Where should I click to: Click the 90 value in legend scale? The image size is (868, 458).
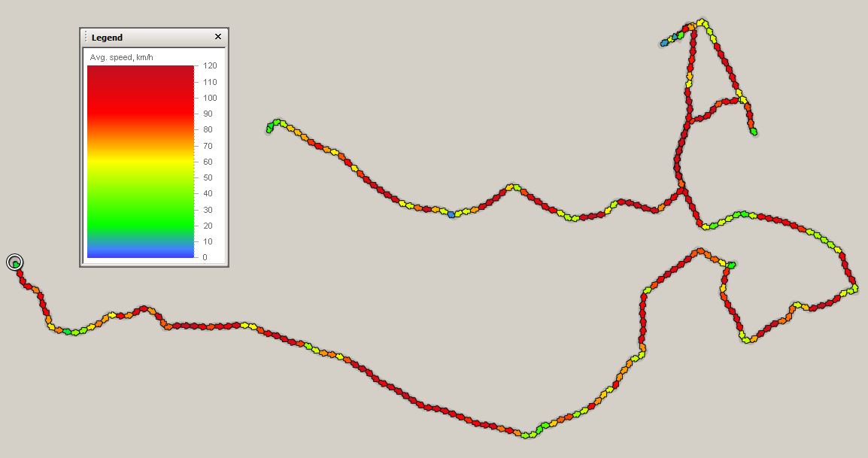208,114
